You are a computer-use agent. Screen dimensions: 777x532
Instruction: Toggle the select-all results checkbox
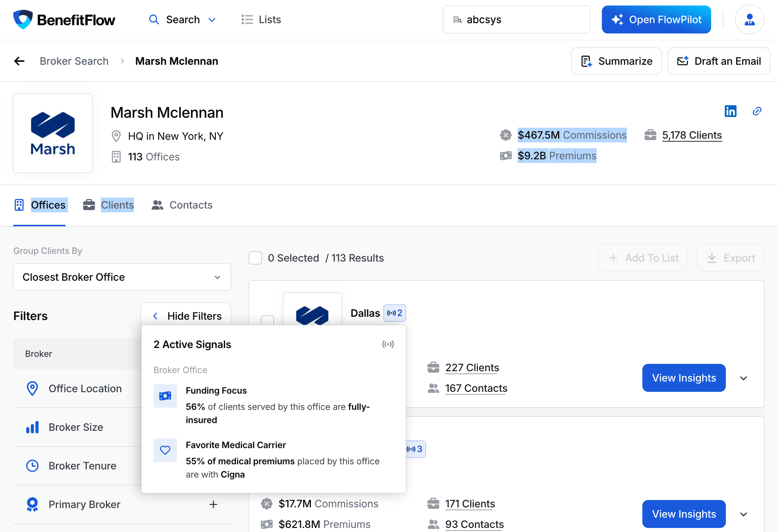click(255, 258)
